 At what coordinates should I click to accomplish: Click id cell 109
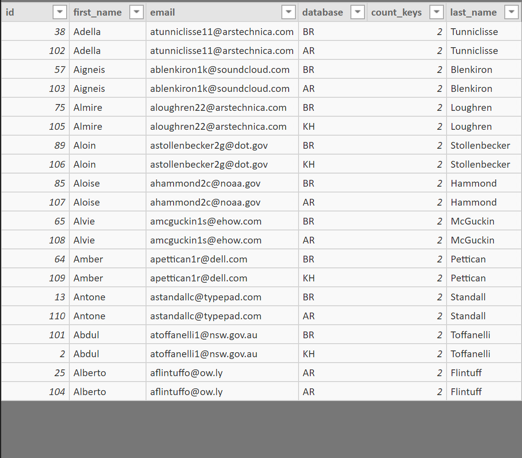(35, 278)
